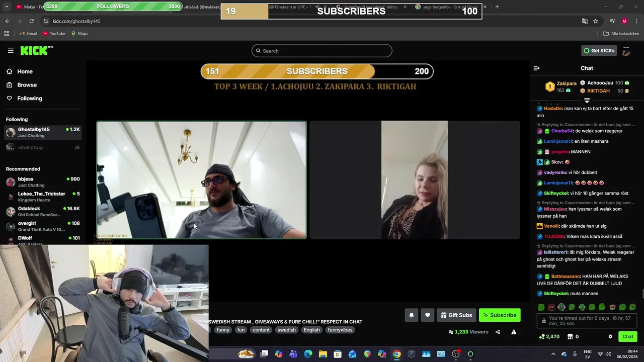Click address bar kick.com/ghostalby145
The width and height of the screenshot is (644, 362).
click(76, 21)
